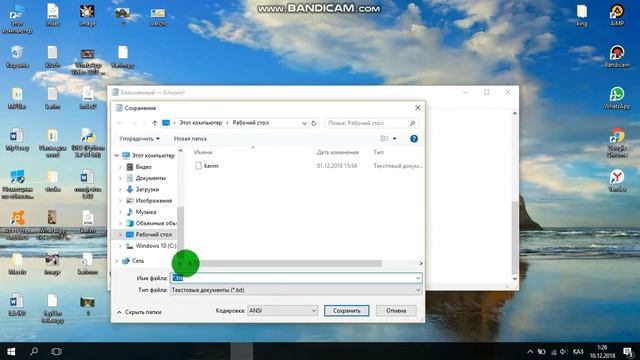
Task: Go up one folder level with up arrow
Action: coord(154,123)
